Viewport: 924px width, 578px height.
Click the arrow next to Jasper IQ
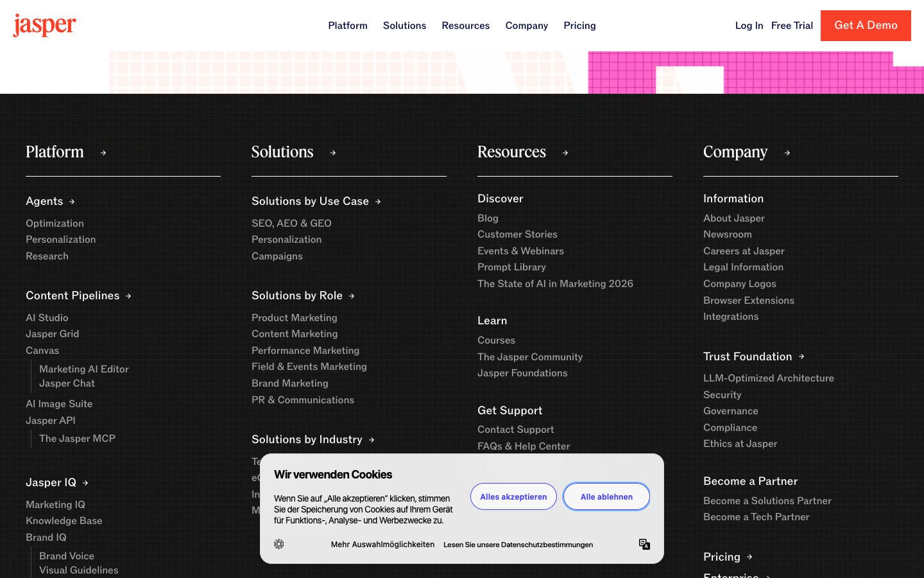point(85,483)
